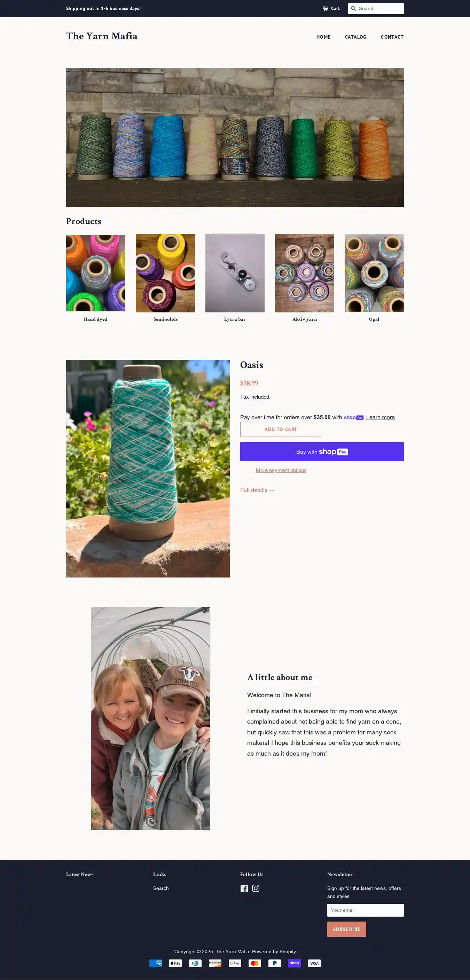Click the Mastercard payment icon
This screenshot has height=980, width=470.
point(254,963)
